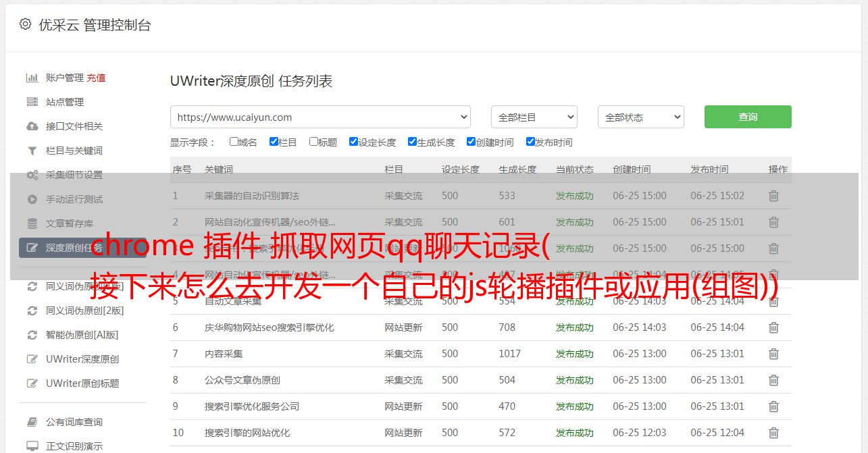
Task: Click trash icon for 公众号文章伪原创
Action: pos(773,380)
